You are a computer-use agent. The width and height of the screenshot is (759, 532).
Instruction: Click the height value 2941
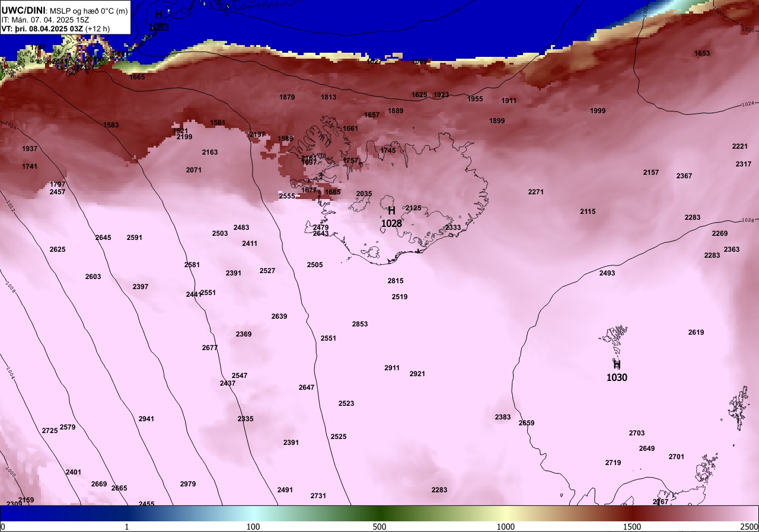(x=146, y=419)
